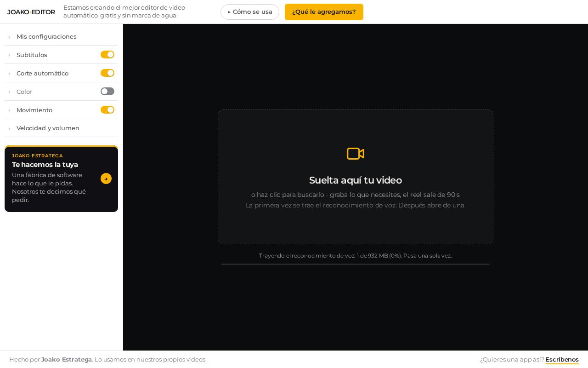The height and width of the screenshot is (368, 588).
Task: Click the 'Estamos creando el mejor editor' tagline
Action: tap(124, 11)
